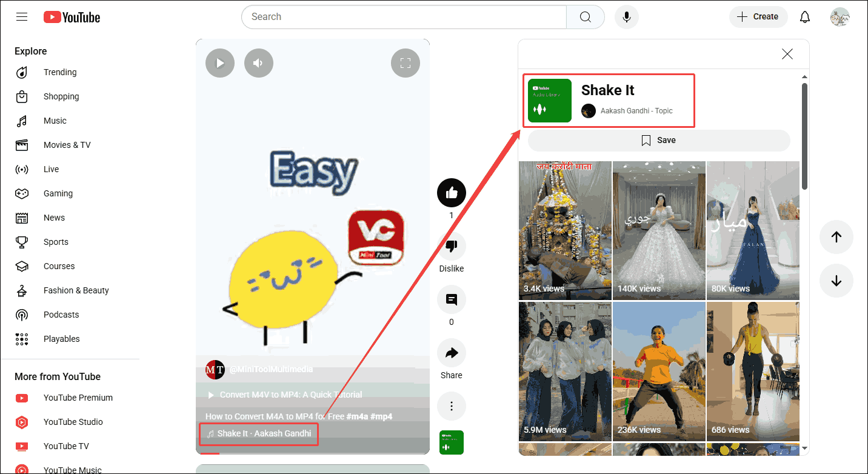868x474 pixels.
Task: Click the sound panel scrollbar thumb
Action: tap(805, 136)
